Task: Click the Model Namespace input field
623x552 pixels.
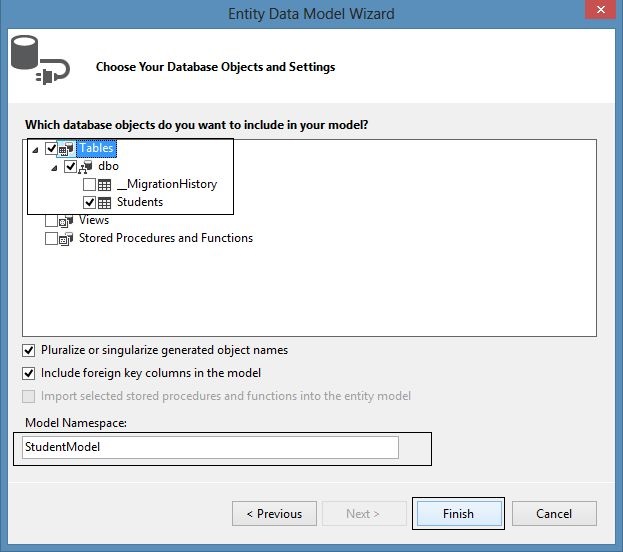Action: pyautogui.click(x=210, y=447)
